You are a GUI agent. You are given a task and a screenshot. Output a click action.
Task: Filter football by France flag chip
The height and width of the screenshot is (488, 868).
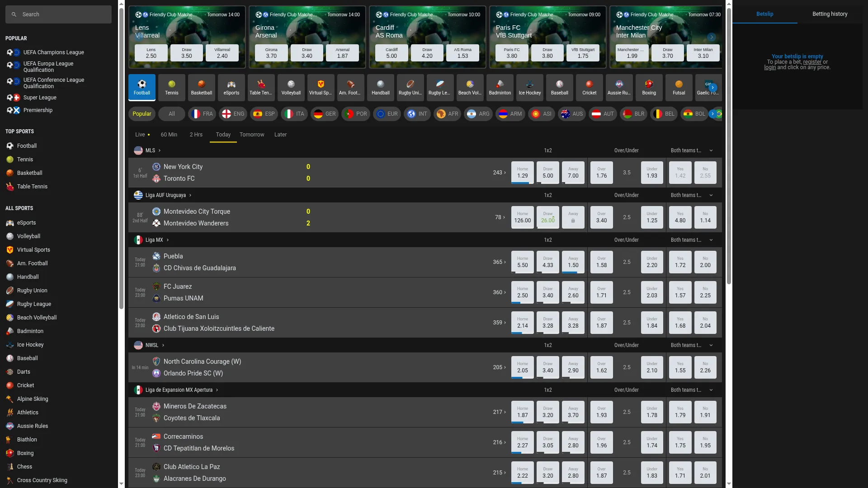tap(202, 114)
